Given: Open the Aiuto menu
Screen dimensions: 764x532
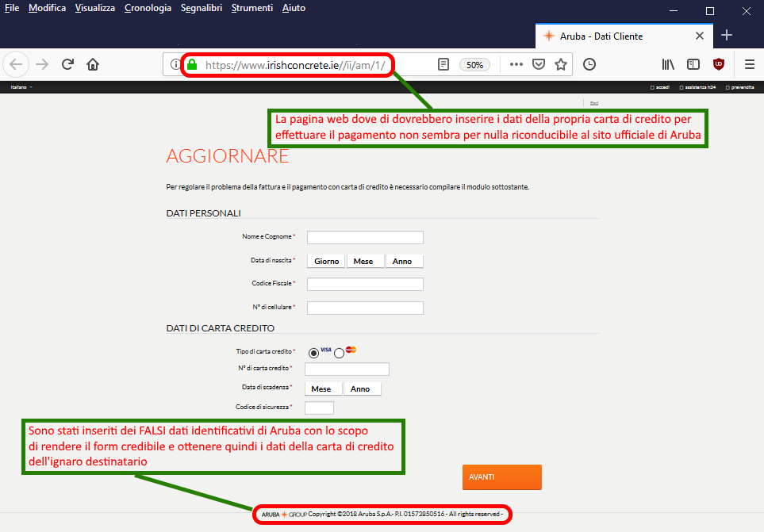Looking at the screenshot, I should (x=294, y=8).
